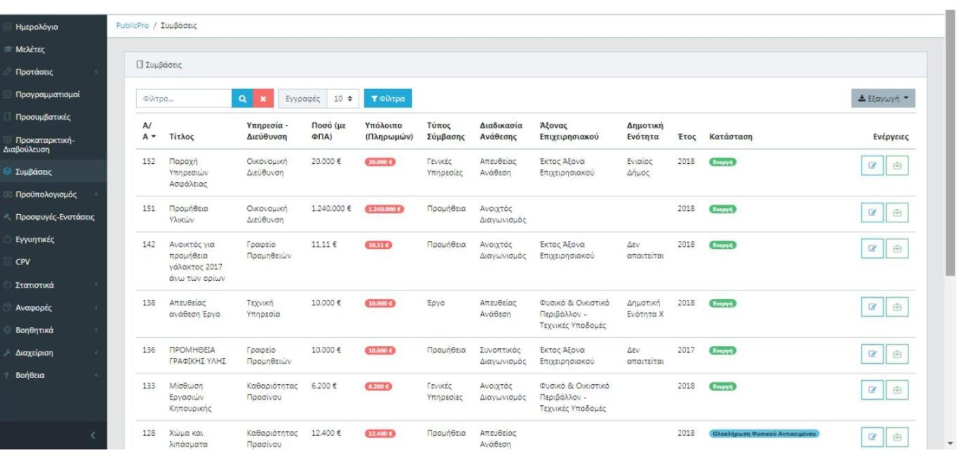Image resolution: width=980 pixels, height=476 pixels.
Task: Change Εγγραφές records-per-page selector
Action: pos(342,99)
